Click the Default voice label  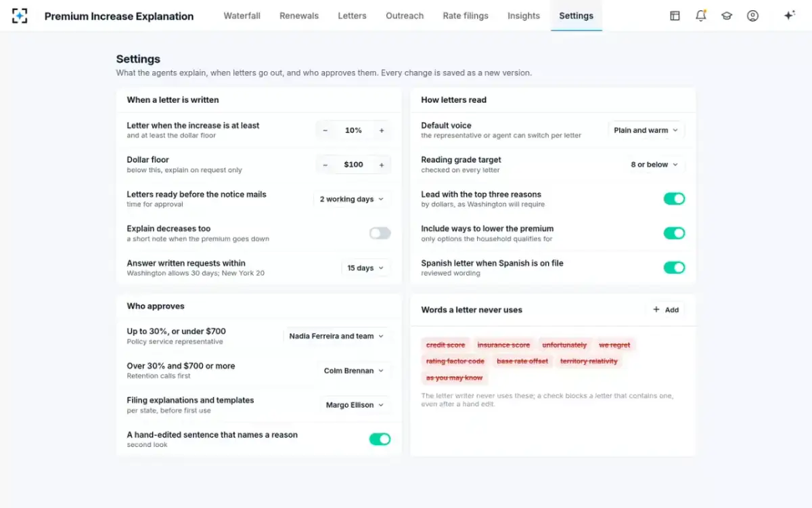446,125
